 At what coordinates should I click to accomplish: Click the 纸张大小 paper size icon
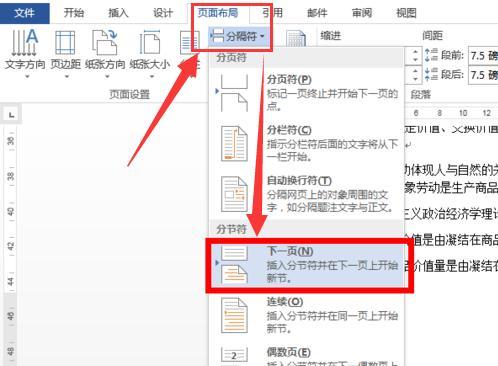click(x=149, y=42)
